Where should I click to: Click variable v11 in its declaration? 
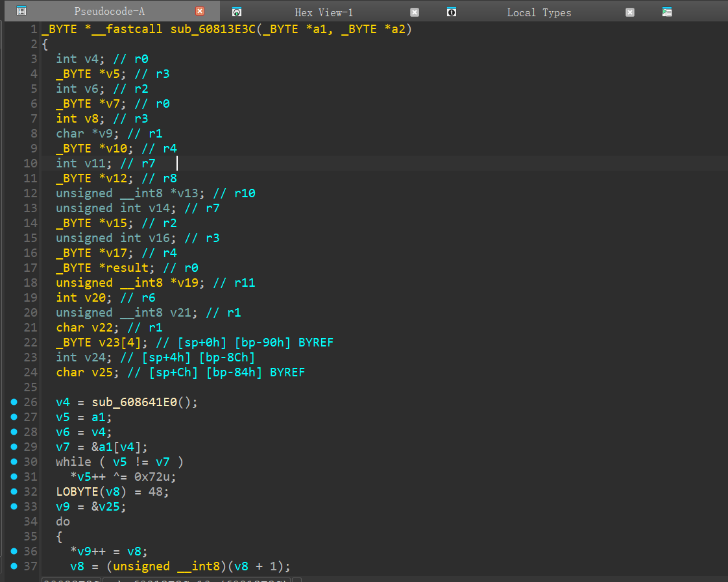click(x=95, y=164)
